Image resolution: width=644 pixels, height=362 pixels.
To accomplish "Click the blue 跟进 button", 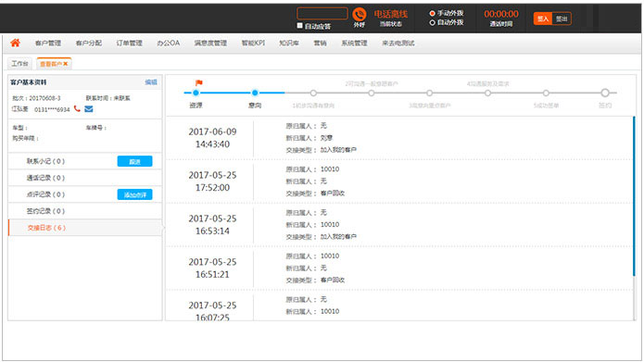I will pyautogui.click(x=134, y=161).
